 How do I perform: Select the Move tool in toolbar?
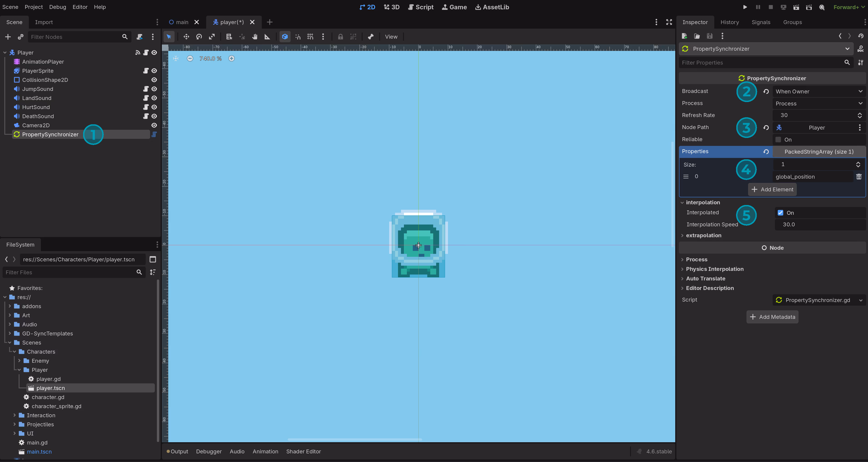(x=186, y=37)
